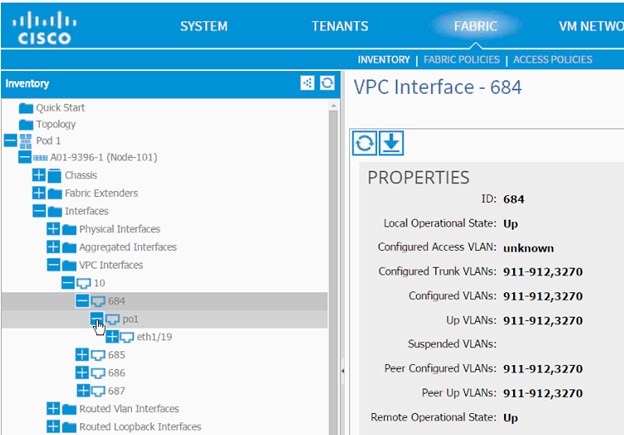Screen dimensions: 624x435
Task: Click the Configured Access VLAN unknown value
Action: tap(528, 248)
